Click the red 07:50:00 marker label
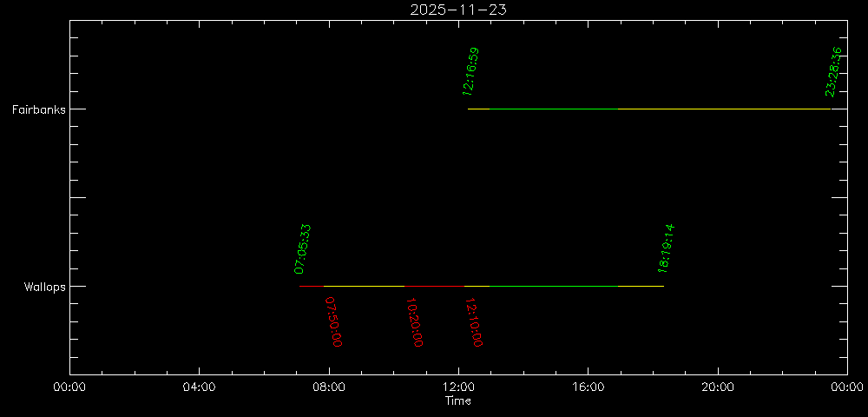The width and height of the screenshot is (868, 417). 333,321
